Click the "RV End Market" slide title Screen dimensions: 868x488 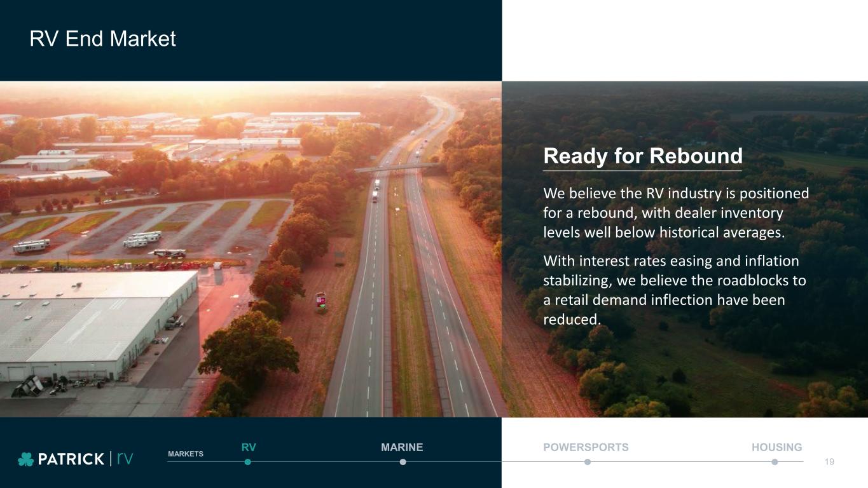point(102,39)
